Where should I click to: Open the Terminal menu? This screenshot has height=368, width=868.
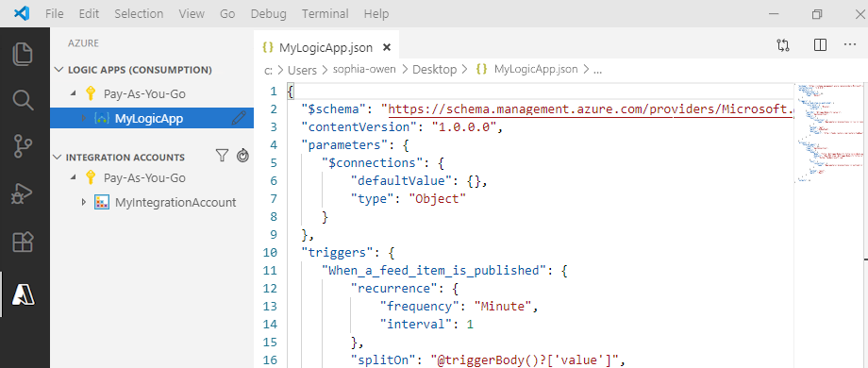(x=325, y=14)
